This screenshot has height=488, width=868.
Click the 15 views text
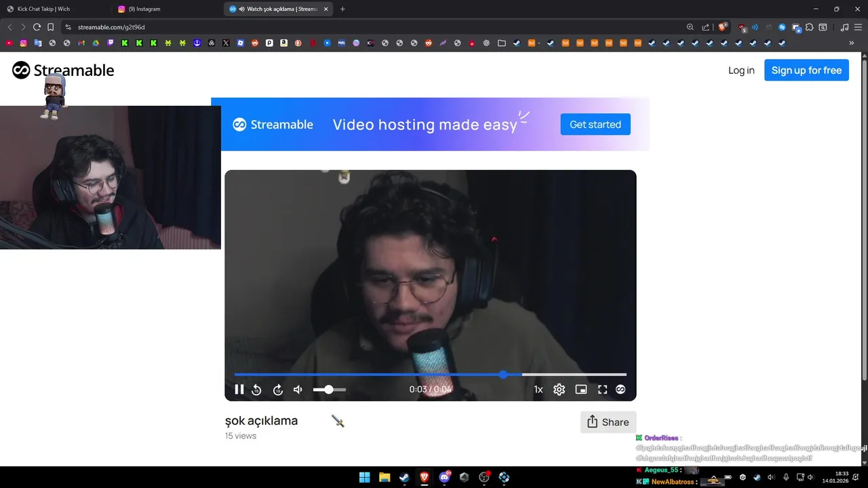click(x=241, y=436)
